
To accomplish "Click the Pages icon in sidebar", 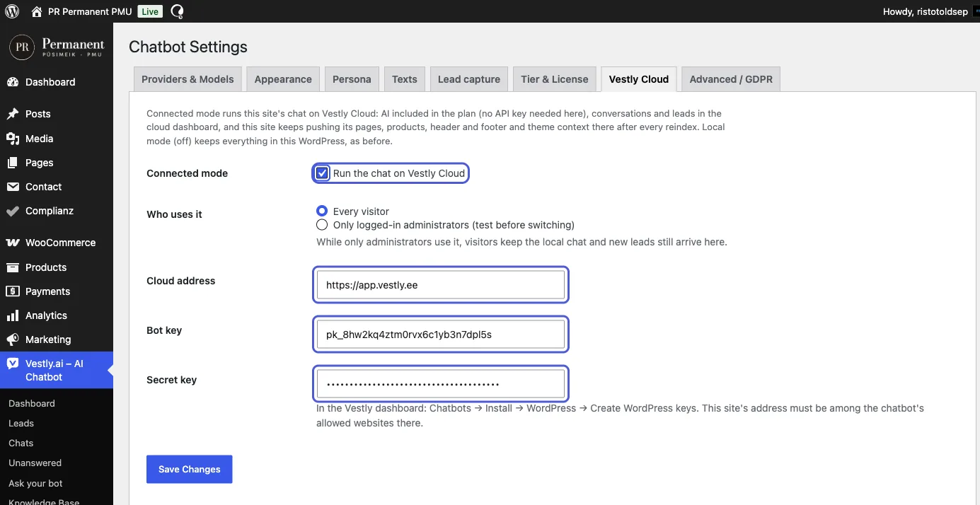I will click(13, 163).
